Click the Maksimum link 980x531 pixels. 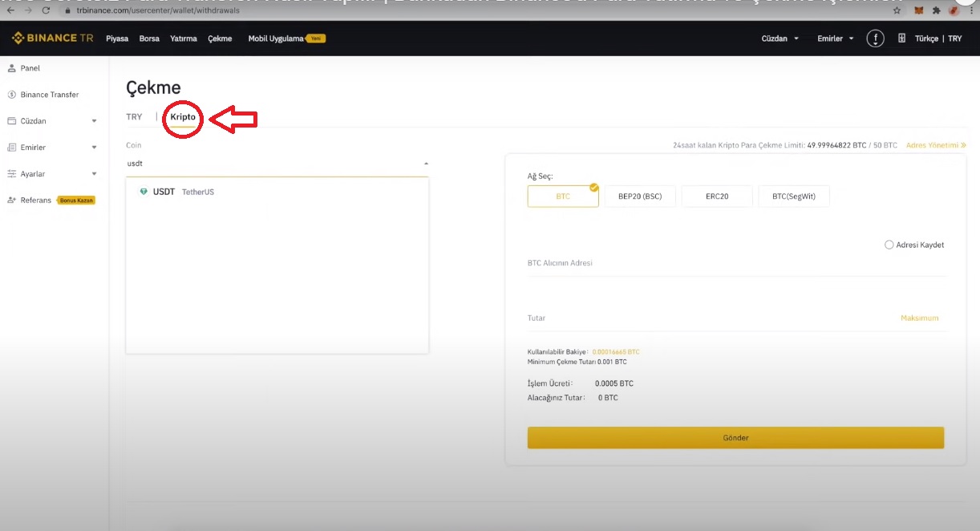click(919, 318)
